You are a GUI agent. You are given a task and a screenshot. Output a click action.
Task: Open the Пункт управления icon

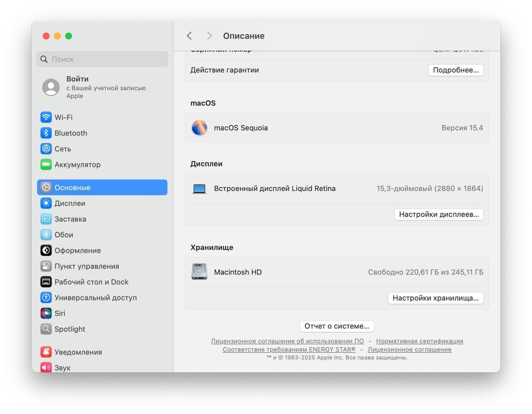[46, 266]
